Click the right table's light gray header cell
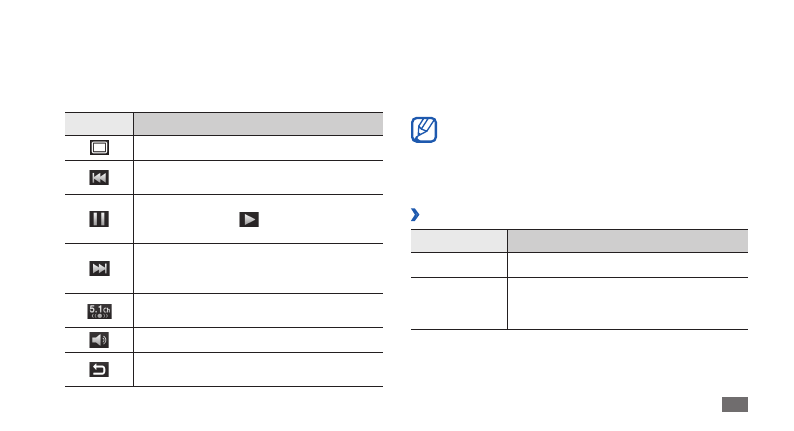This screenshot has height=431, width=794. point(459,240)
